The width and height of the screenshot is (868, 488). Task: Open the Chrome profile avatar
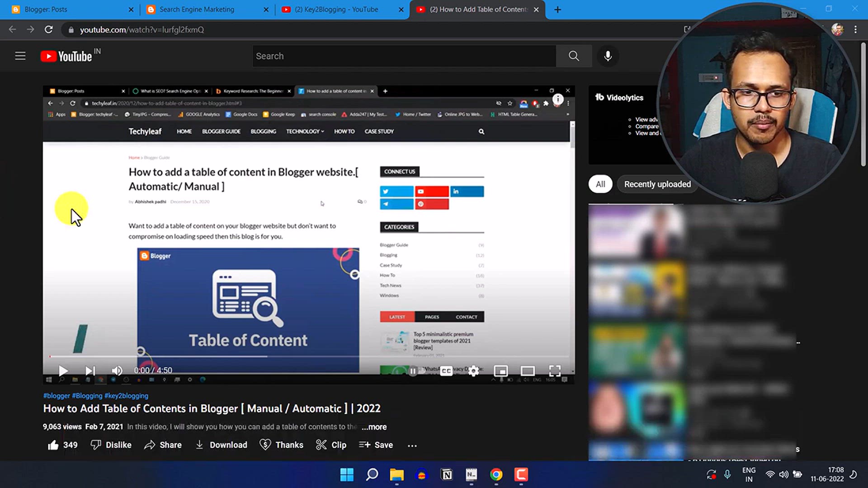coord(837,29)
